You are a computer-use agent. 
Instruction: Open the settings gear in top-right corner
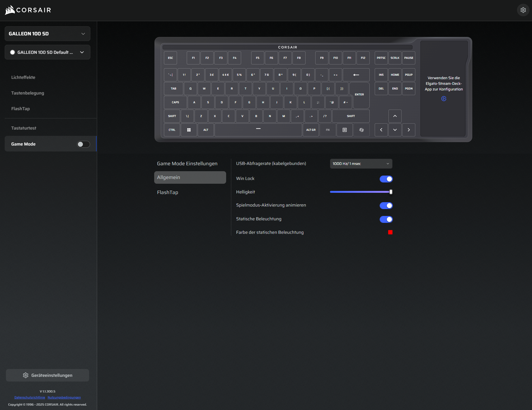pyautogui.click(x=523, y=10)
